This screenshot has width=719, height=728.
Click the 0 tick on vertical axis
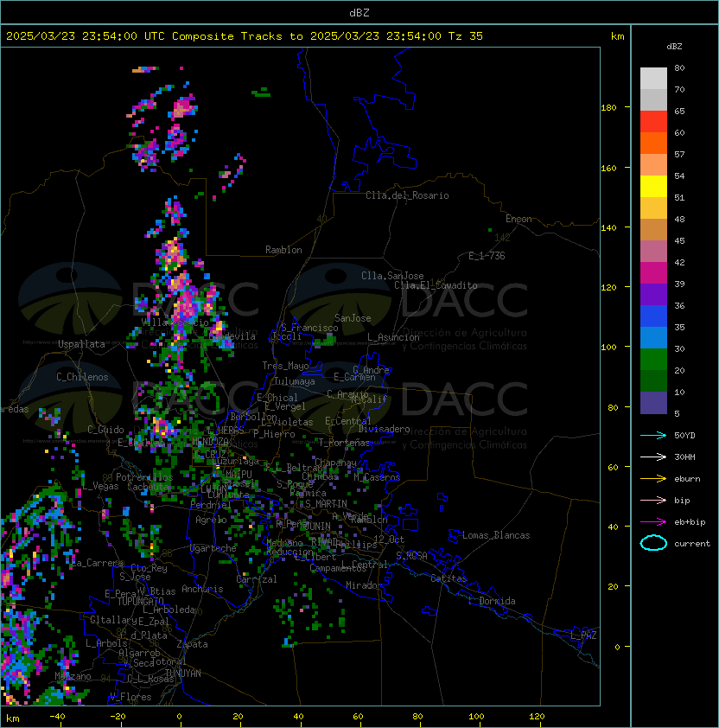(617, 648)
